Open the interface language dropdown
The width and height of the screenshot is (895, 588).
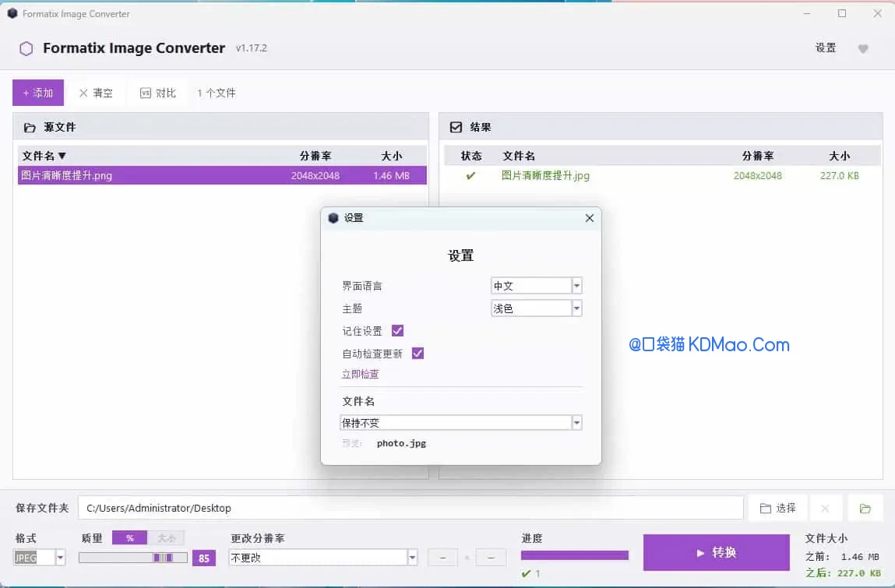[x=537, y=286]
